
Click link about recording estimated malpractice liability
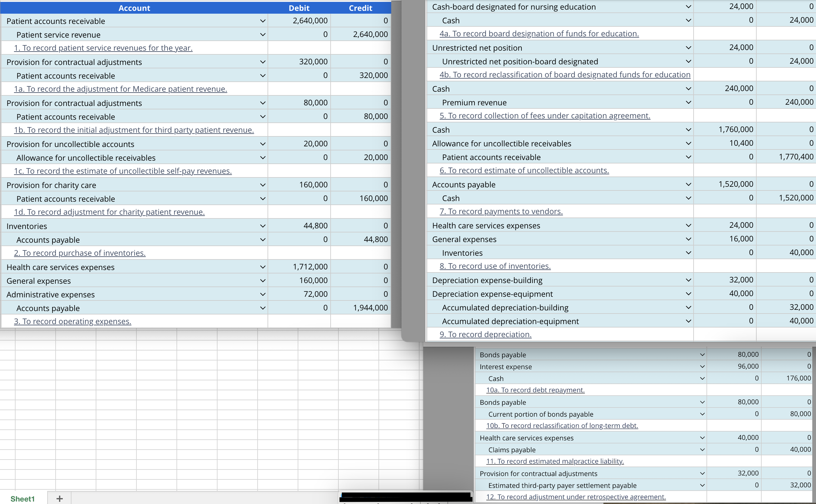[554, 461]
